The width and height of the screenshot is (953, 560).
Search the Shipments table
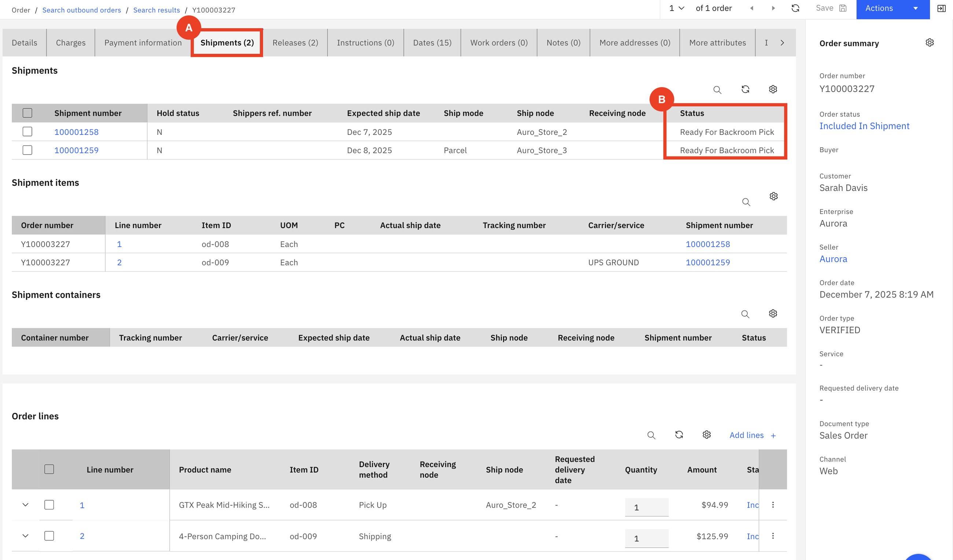click(x=717, y=90)
